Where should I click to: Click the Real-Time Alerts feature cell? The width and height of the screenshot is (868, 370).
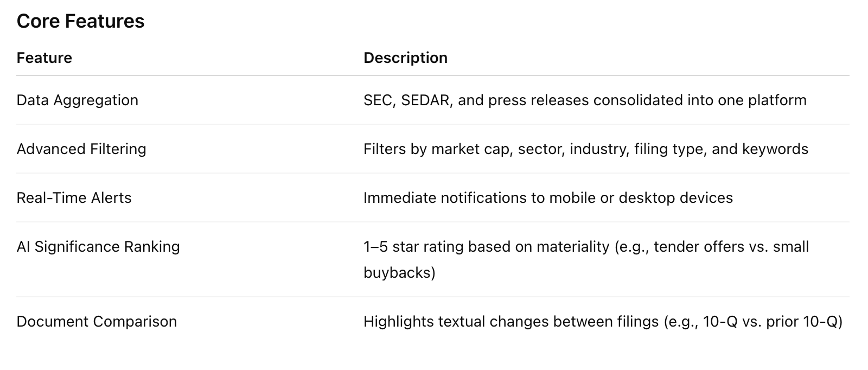pyautogui.click(x=74, y=198)
